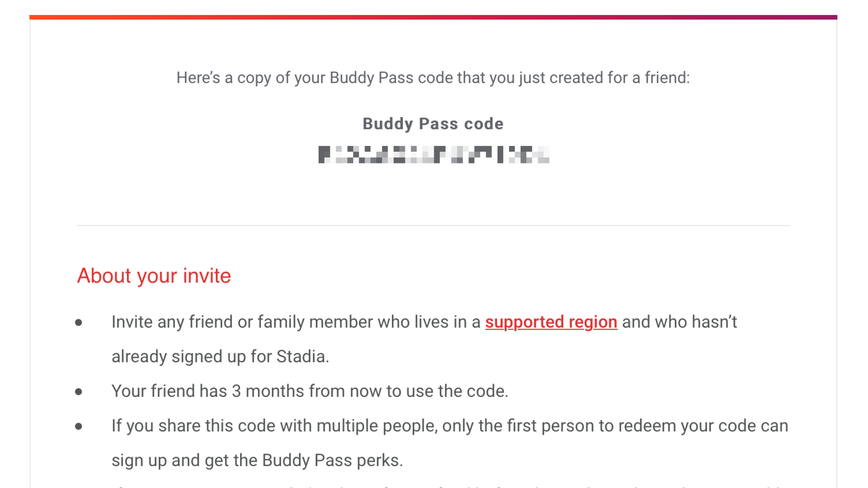
Task: Click the line "already signed up for Stadia."
Action: click(x=220, y=357)
